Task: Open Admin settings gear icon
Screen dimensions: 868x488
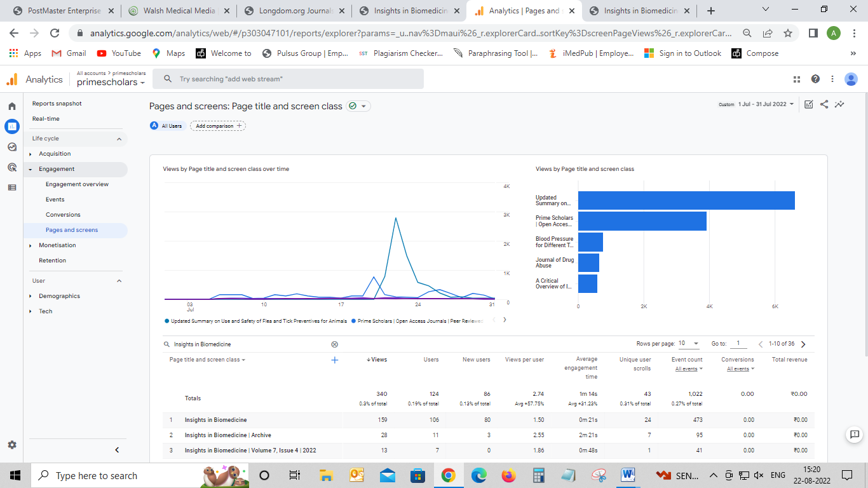Action: click(x=12, y=445)
